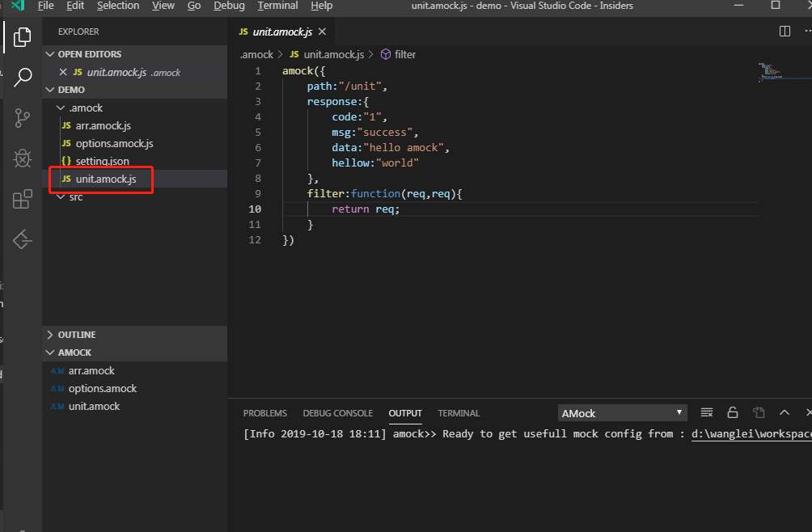The width and height of the screenshot is (812, 532).
Task: Open the Explorer view in activity bar
Action: tap(22, 36)
